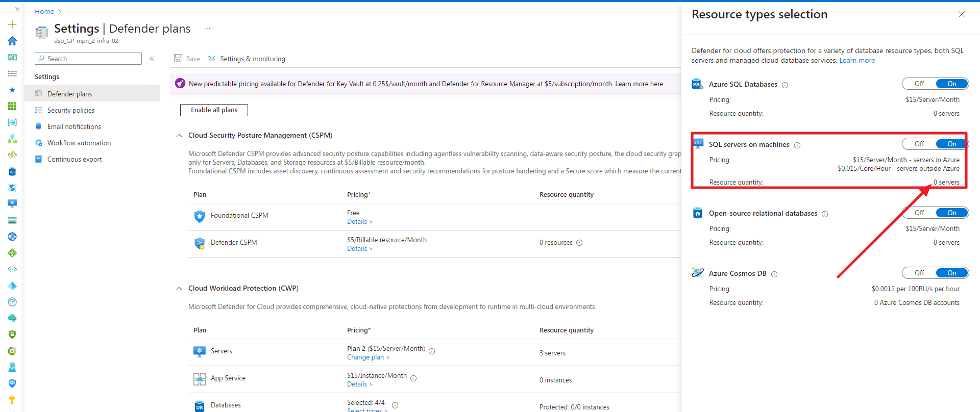Open Learn more link in selection panel
980x412 pixels.
(x=857, y=61)
